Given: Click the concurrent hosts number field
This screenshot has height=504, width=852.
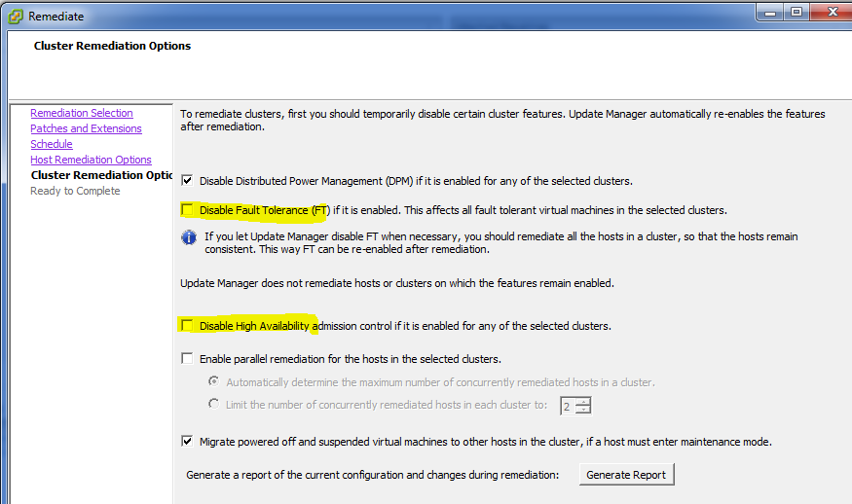Looking at the screenshot, I should (x=569, y=406).
